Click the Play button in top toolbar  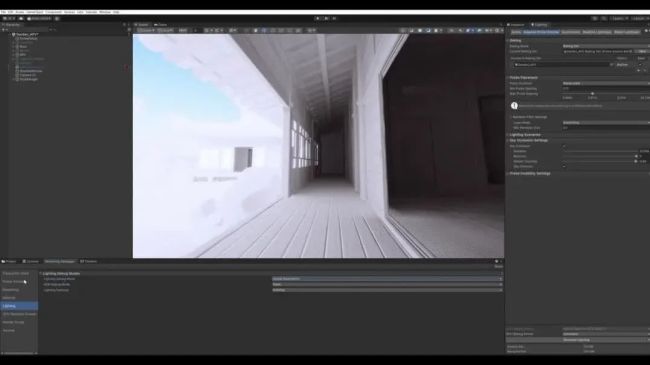click(x=318, y=18)
